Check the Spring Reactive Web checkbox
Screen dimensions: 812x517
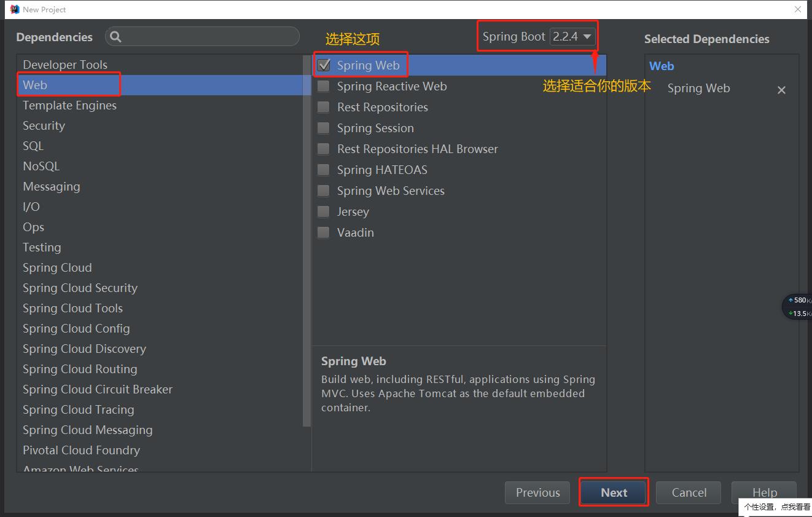click(x=324, y=86)
